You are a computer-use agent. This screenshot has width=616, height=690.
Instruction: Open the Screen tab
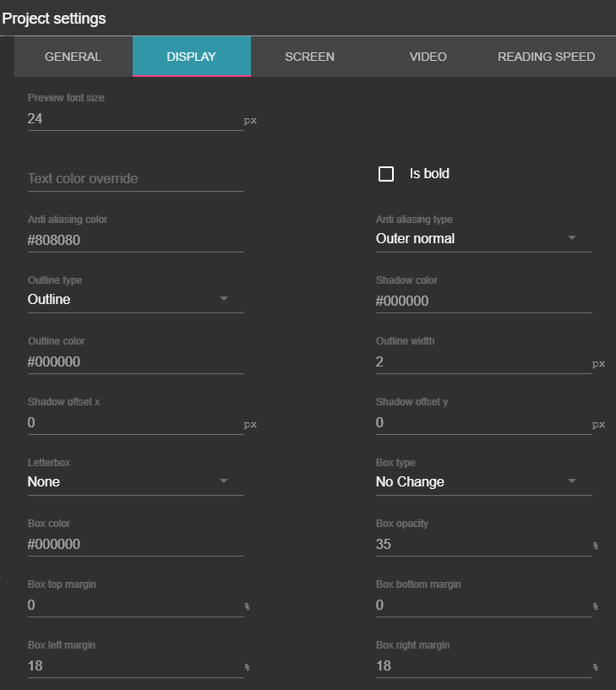(x=309, y=57)
